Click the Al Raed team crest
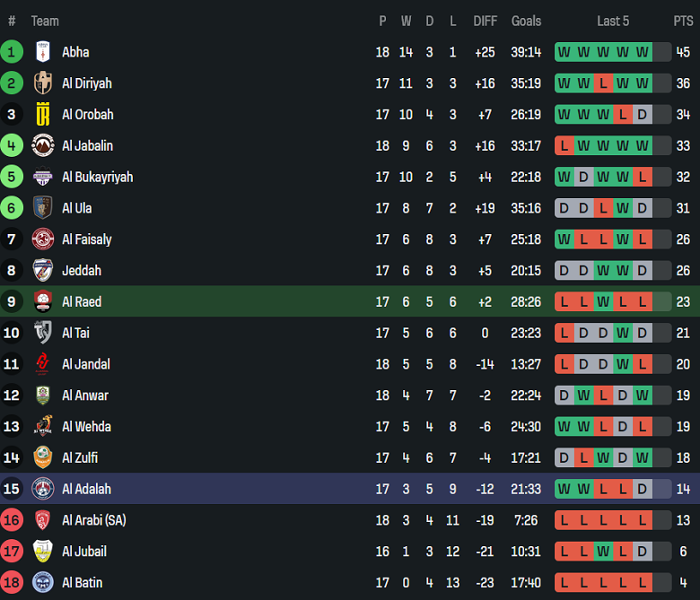Viewport: 700px width, 600px height. [43, 301]
